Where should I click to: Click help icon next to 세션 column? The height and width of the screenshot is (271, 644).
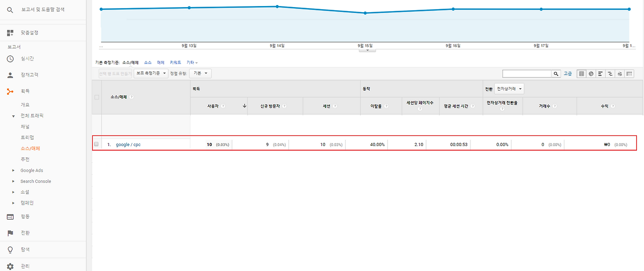click(x=335, y=106)
